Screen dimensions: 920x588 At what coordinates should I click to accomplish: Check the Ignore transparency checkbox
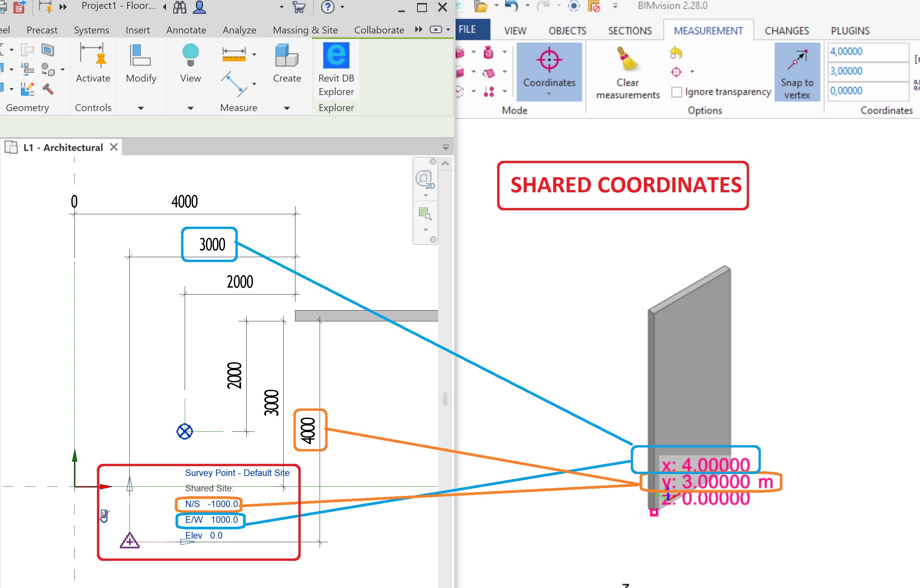(677, 92)
